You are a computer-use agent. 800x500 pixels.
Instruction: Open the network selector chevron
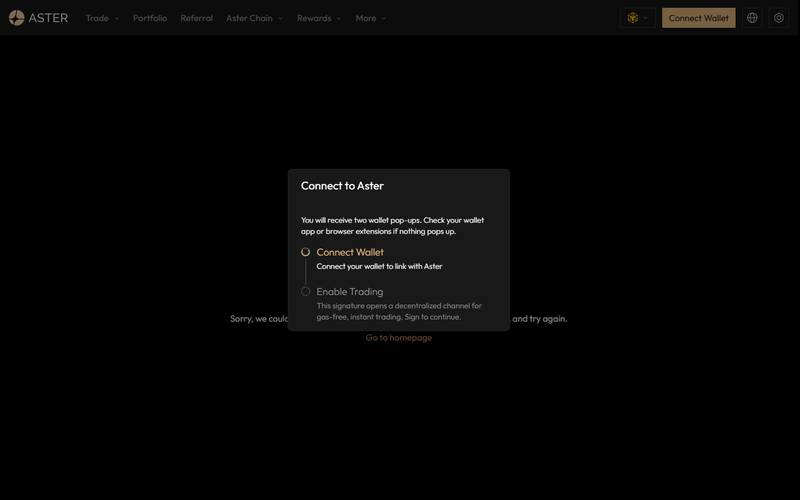click(645, 18)
